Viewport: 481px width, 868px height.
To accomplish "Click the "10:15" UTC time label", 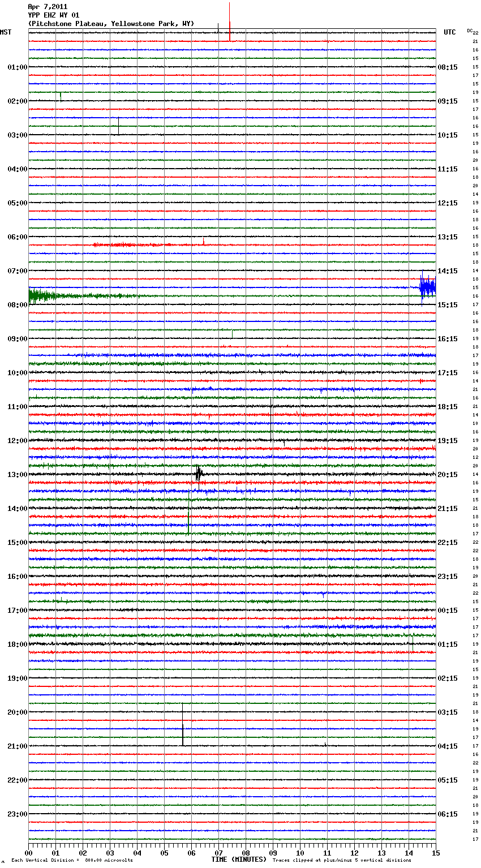I will click(x=448, y=135).
